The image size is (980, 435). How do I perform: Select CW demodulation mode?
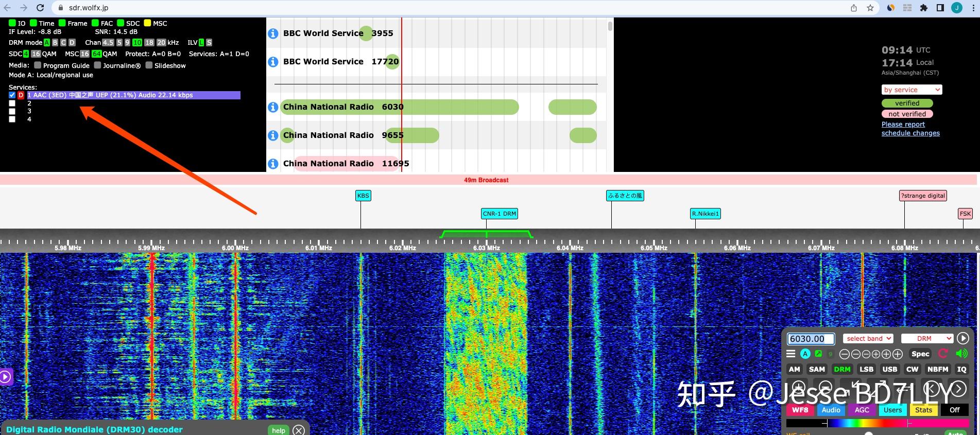pyautogui.click(x=912, y=369)
